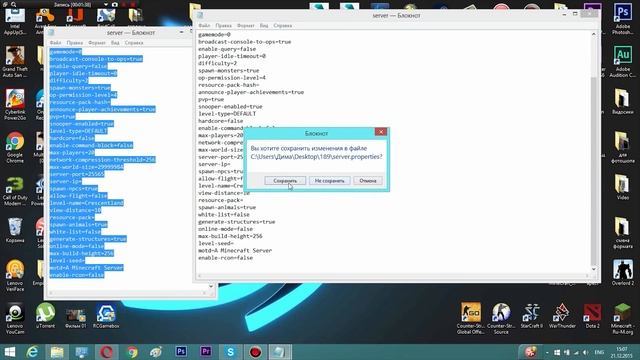Open Справка menu in the left Notepad window
The width and height of the screenshot is (640, 360).
(134, 42)
